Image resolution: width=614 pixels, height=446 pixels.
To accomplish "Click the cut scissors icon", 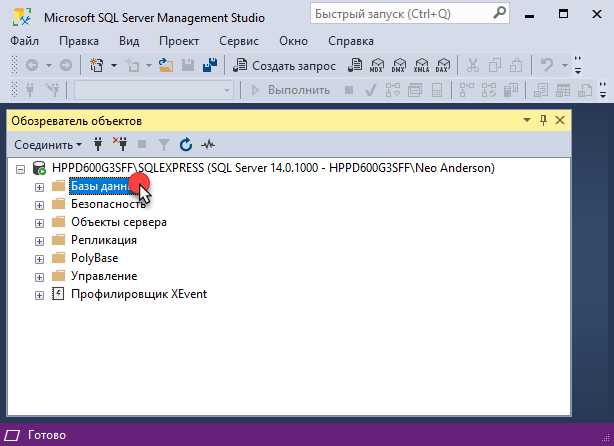I will (x=472, y=65).
